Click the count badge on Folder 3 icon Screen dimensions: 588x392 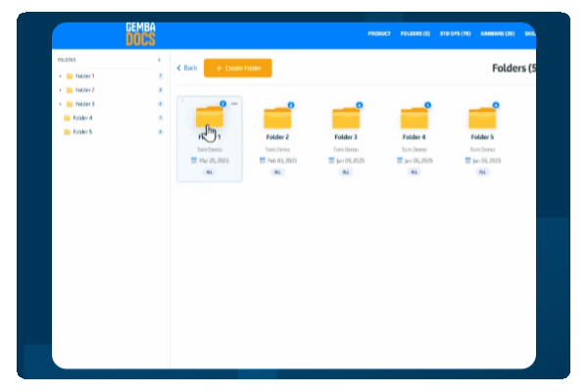coord(359,104)
